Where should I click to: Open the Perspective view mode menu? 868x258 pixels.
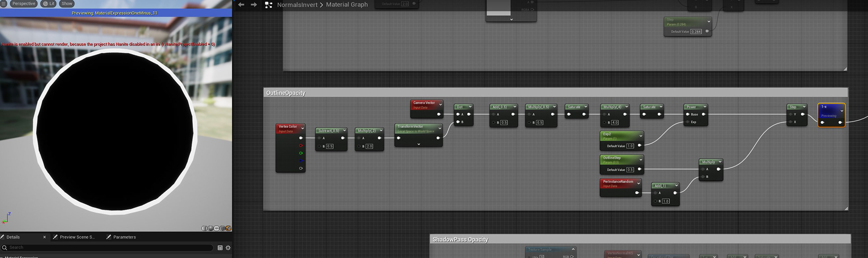click(24, 4)
